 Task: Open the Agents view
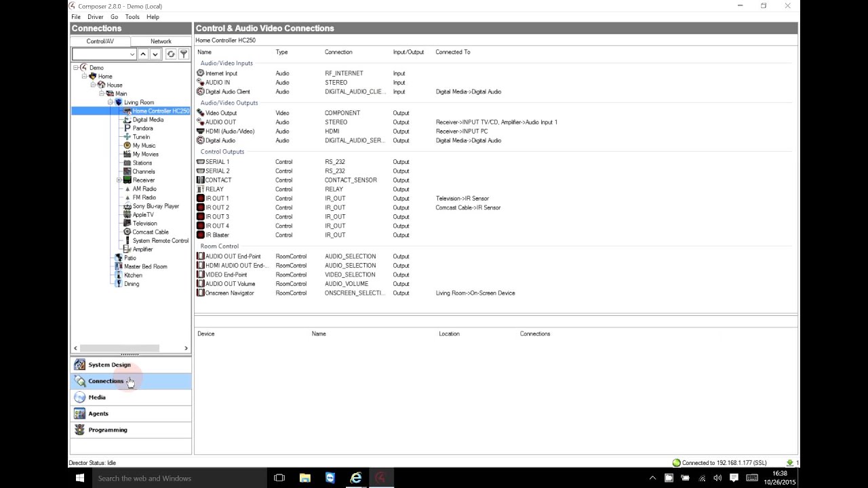coord(131,413)
